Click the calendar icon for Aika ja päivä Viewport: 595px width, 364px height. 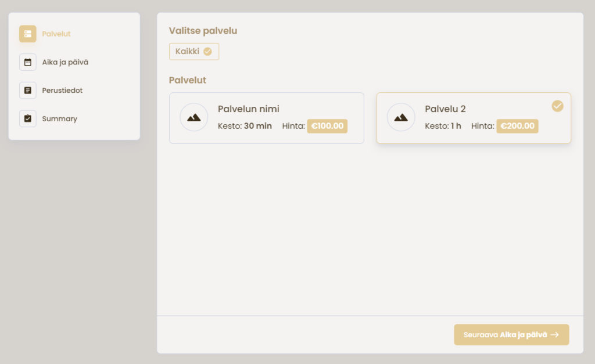coord(27,62)
